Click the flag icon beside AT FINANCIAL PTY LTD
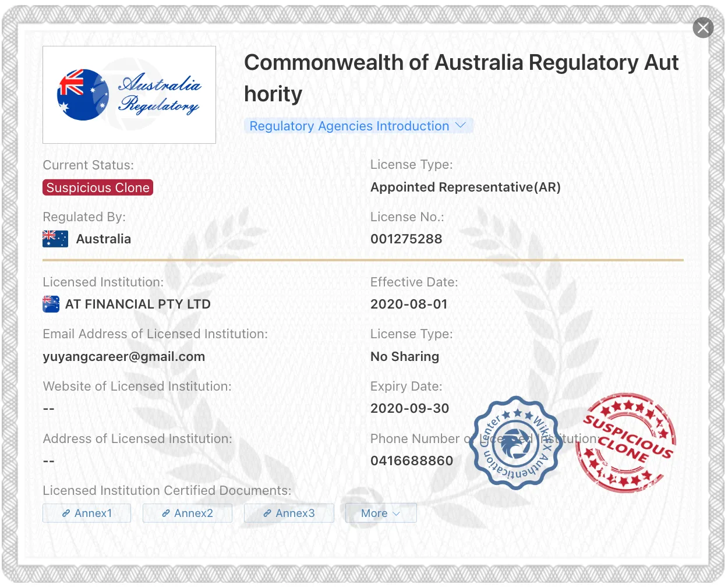This screenshot has height=588, width=728. (51, 304)
